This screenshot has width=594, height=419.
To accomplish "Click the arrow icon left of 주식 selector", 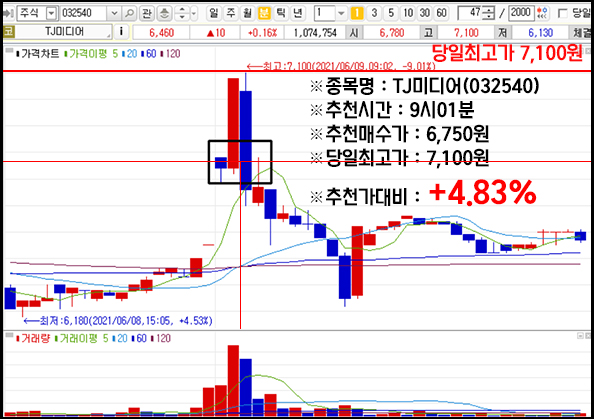I will tap(8, 14).
